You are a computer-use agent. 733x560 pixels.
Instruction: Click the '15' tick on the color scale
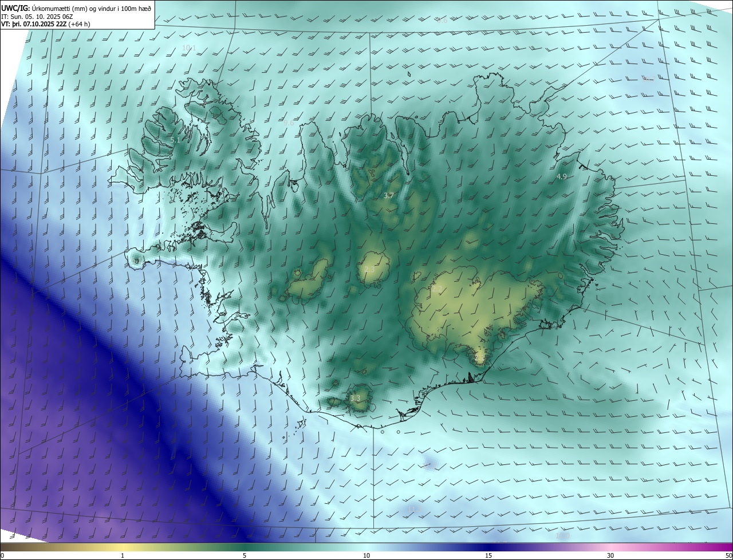(488, 556)
